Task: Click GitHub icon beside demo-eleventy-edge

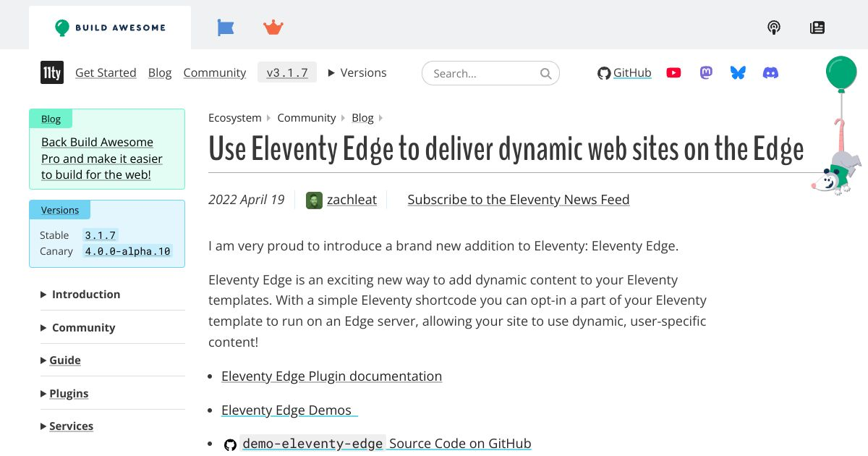Action: 230,444
